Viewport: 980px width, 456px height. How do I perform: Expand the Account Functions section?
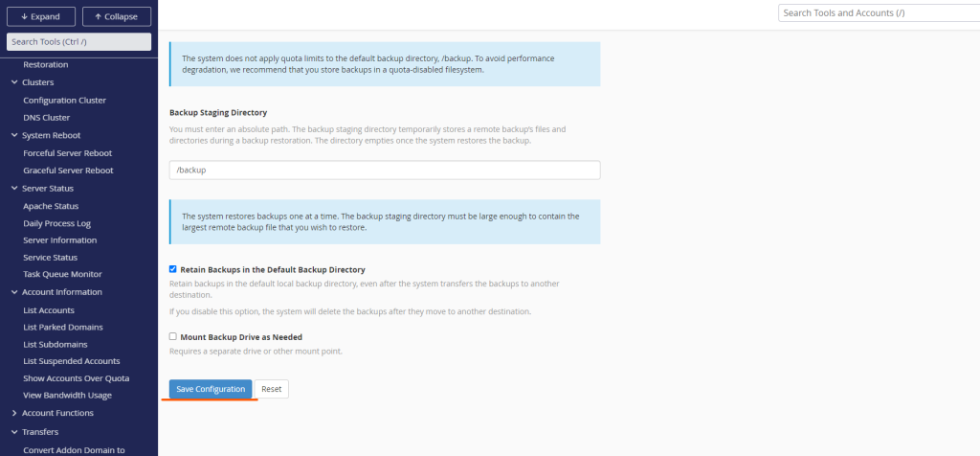tap(14, 414)
